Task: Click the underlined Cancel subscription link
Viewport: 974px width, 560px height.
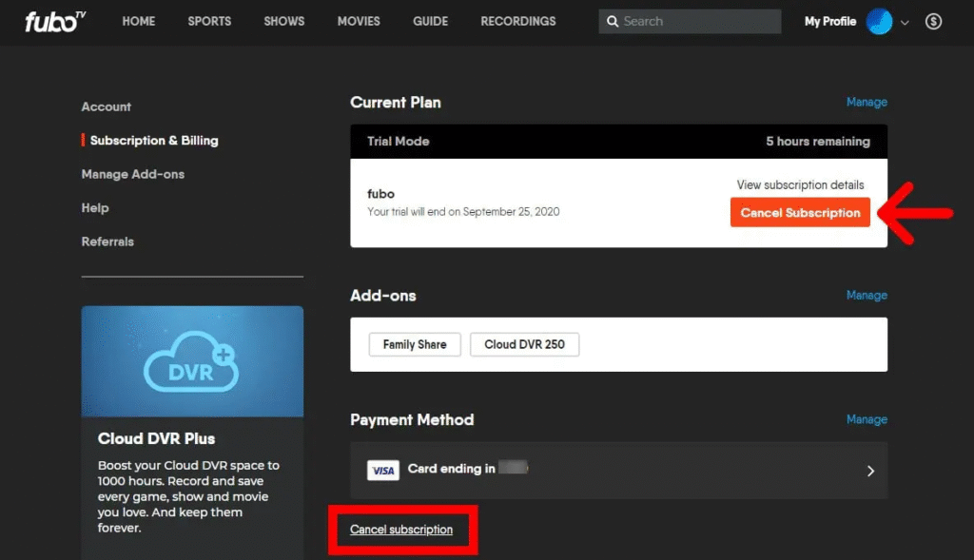Action: pyautogui.click(x=401, y=530)
